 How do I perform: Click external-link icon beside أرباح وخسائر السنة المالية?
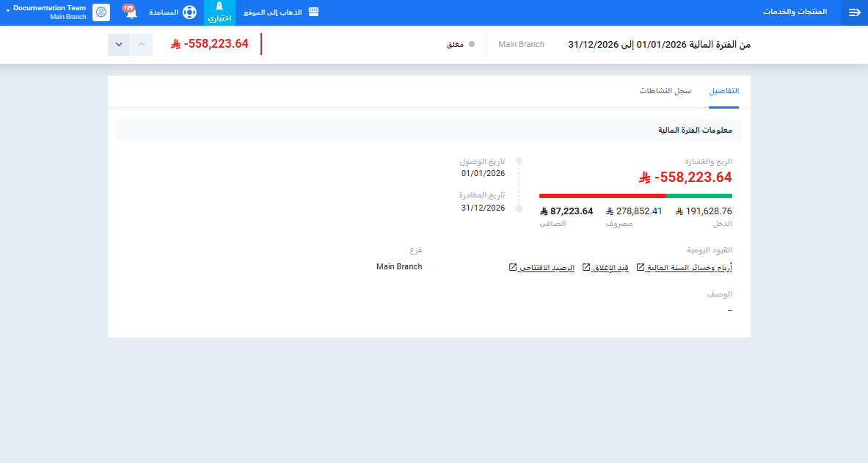pyautogui.click(x=640, y=268)
